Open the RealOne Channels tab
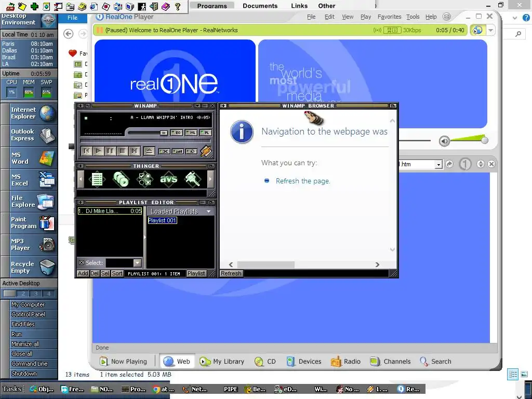 coord(390,362)
